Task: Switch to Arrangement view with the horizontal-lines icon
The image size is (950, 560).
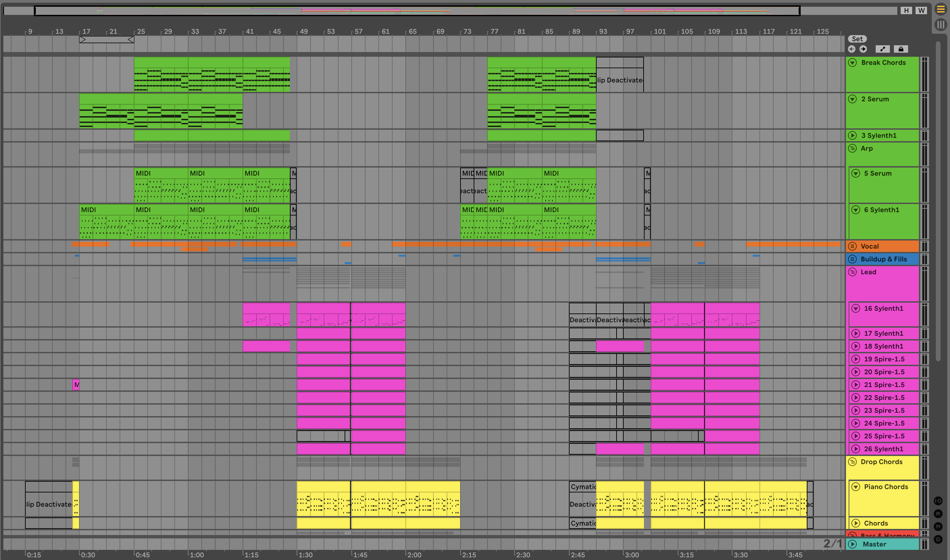Action: (x=940, y=9)
